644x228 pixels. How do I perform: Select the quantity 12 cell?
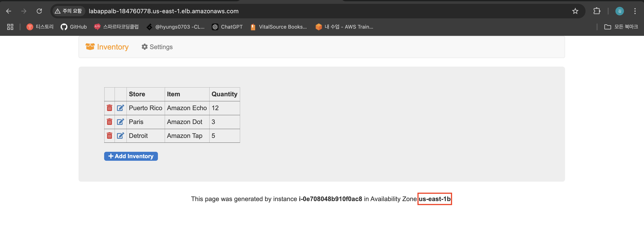tap(224, 108)
